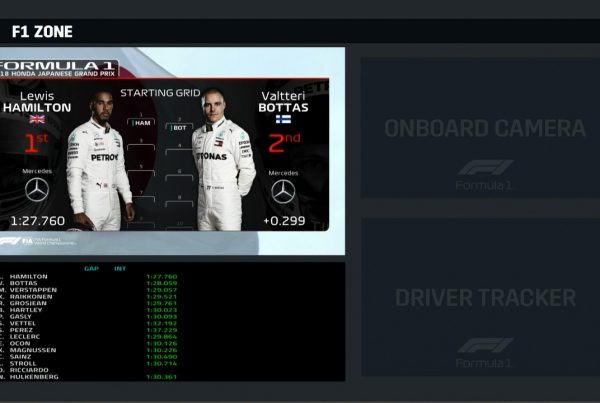Click the red '2nd' position label

284,143
